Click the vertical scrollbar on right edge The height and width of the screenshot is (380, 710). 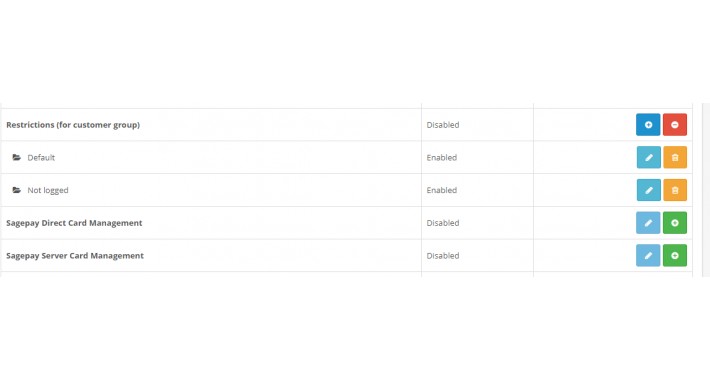tap(706, 189)
